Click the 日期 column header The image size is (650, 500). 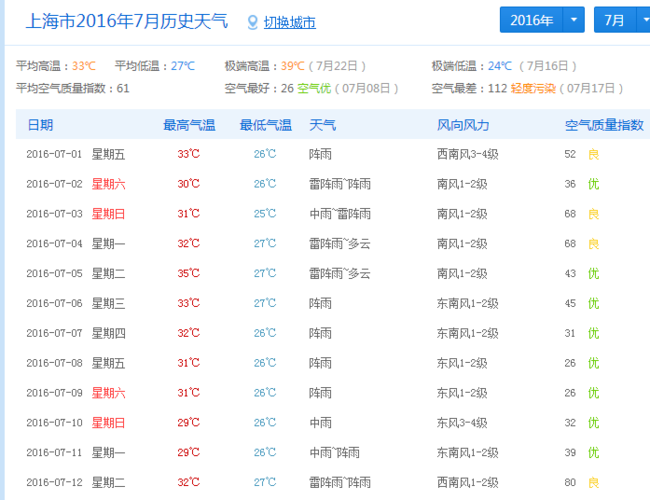[40, 125]
